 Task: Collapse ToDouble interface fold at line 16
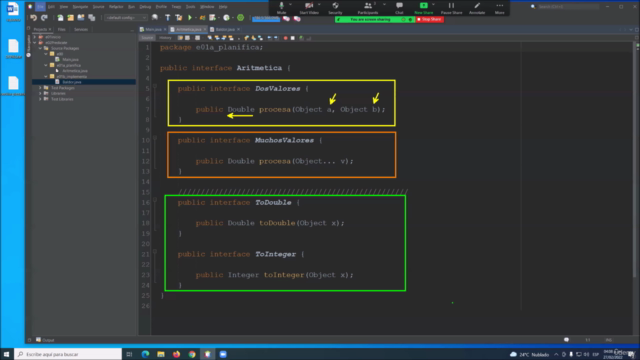pos(155,200)
